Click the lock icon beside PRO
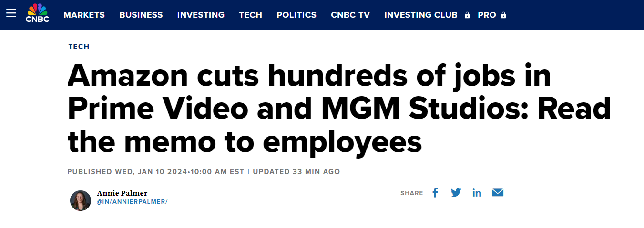This screenshot has width=644, height=228. tap(503, 15)
